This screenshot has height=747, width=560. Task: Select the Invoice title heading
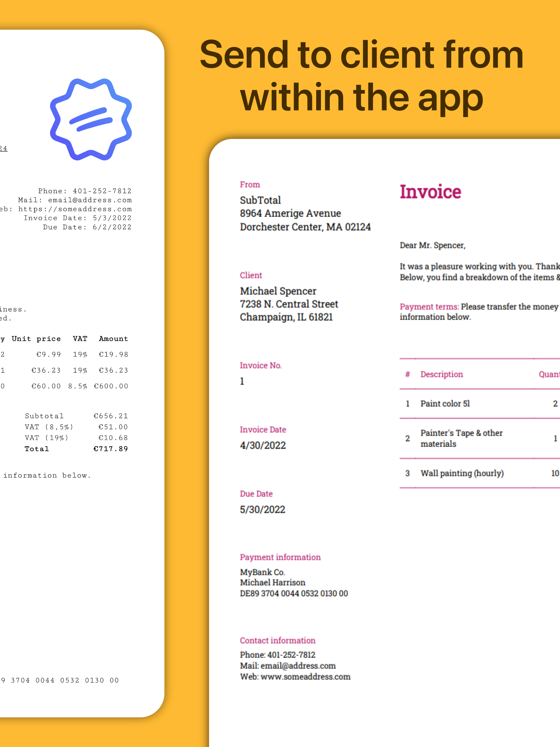point(431,191)
